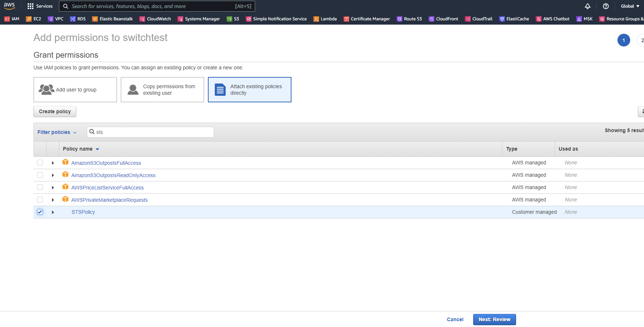Open the help question mark icon

606,6
